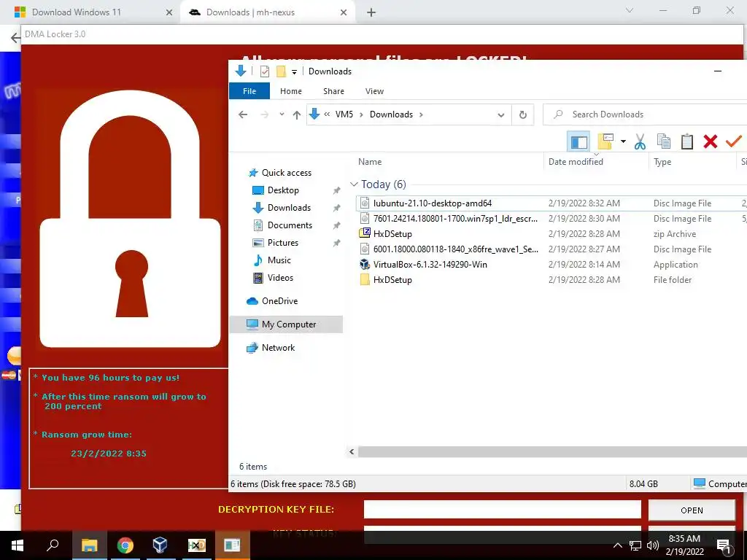Sort by Name column header
Image resolution: width=747 pixels, height=560 pixels.
[370, 162]
